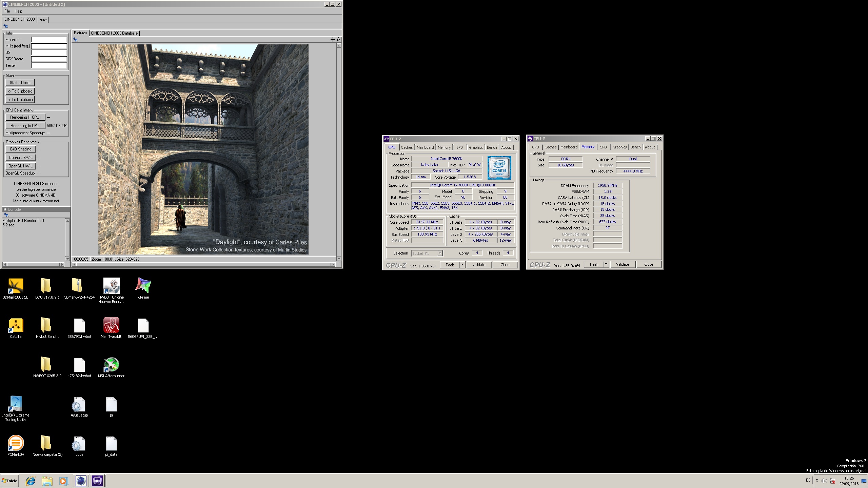Screen dimensions: 868x488
Task: Open Graphics tab in right CPU-Z window
Action: (x=619, y=147)
